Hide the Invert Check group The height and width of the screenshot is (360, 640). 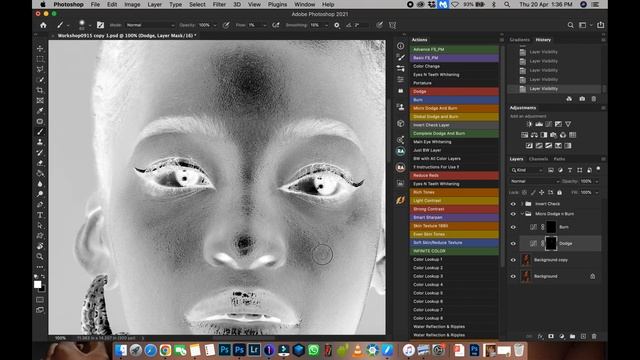tap(513, 204)
